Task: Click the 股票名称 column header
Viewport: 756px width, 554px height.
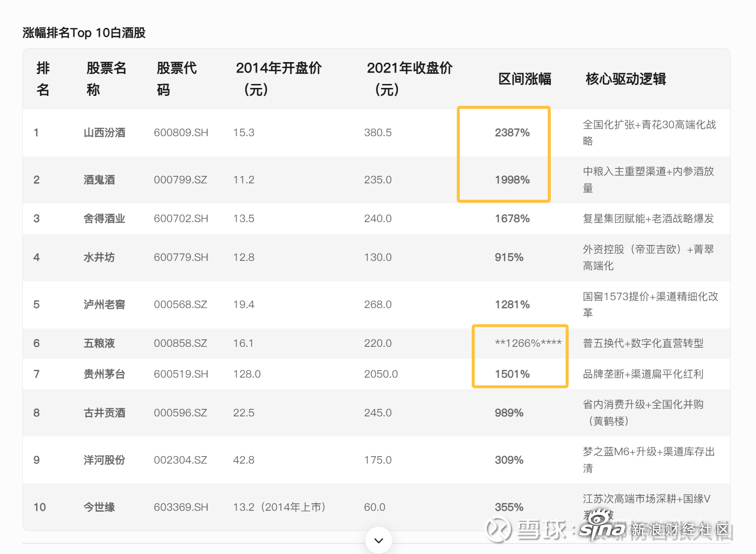Action: point(106,79)
